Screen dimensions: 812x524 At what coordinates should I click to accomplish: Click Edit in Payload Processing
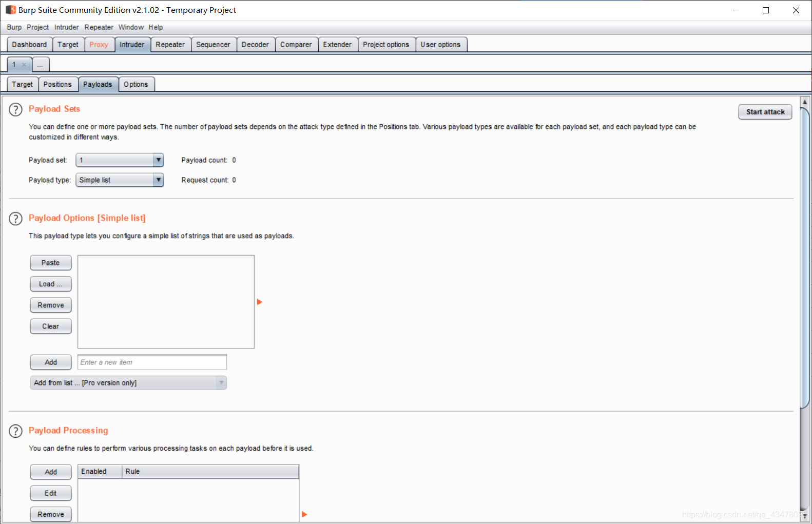click(x=51, y=493)
